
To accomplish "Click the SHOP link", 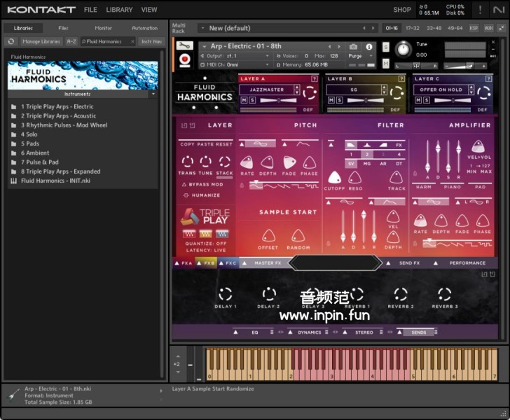I will pyautogui.click(x=402, y=10).
